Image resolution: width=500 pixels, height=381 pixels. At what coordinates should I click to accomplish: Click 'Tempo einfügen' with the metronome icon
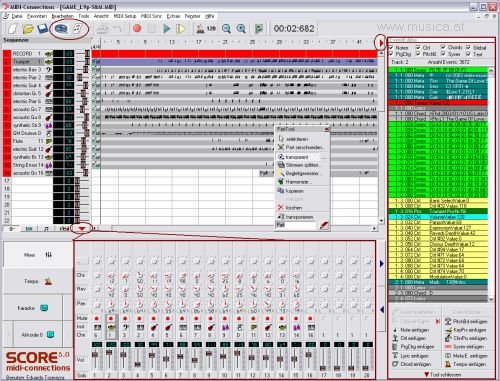coord(465,364)
